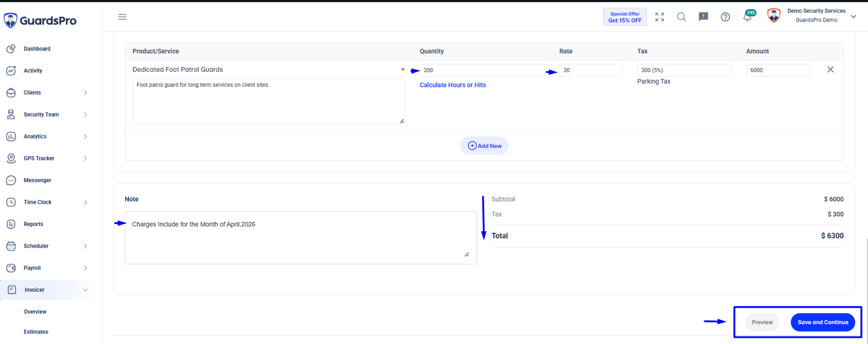This screenshot has width=868, height=344.
Task: Open the Demo Security Services account dropdown
Action: tap(853, 16)
